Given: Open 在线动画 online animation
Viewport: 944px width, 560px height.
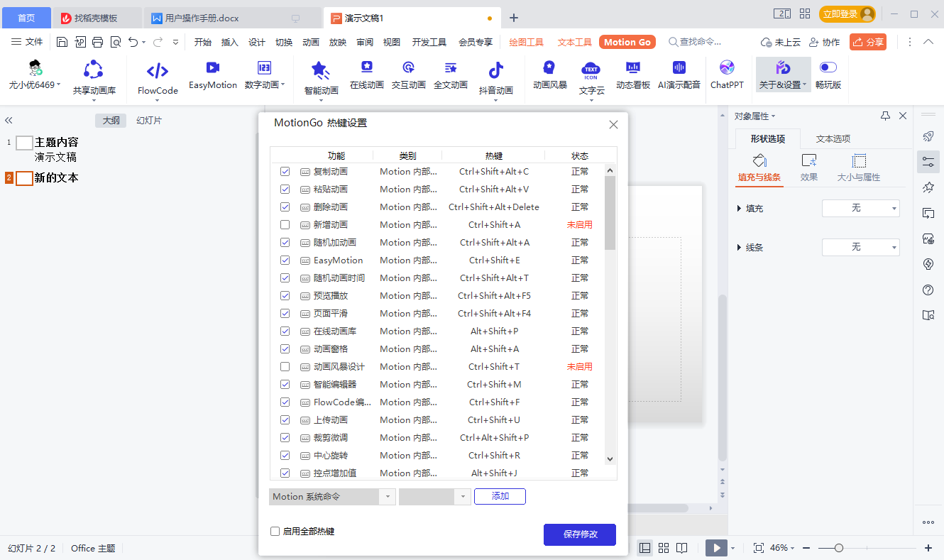Looking at the screenshot, I should pyautogui.click(x=367, y=75).
